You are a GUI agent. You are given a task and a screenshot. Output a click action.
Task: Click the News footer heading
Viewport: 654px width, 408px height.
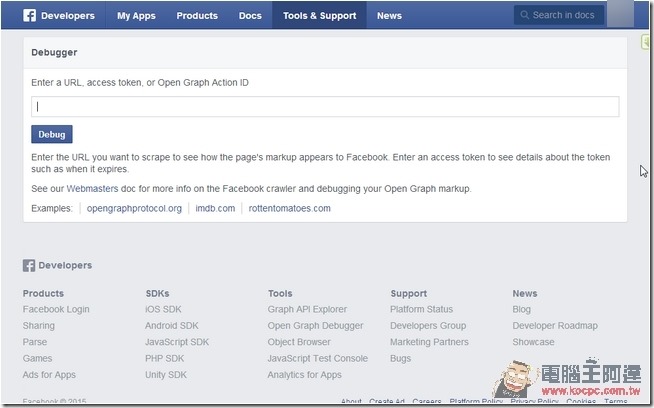[x=525, y=294]
